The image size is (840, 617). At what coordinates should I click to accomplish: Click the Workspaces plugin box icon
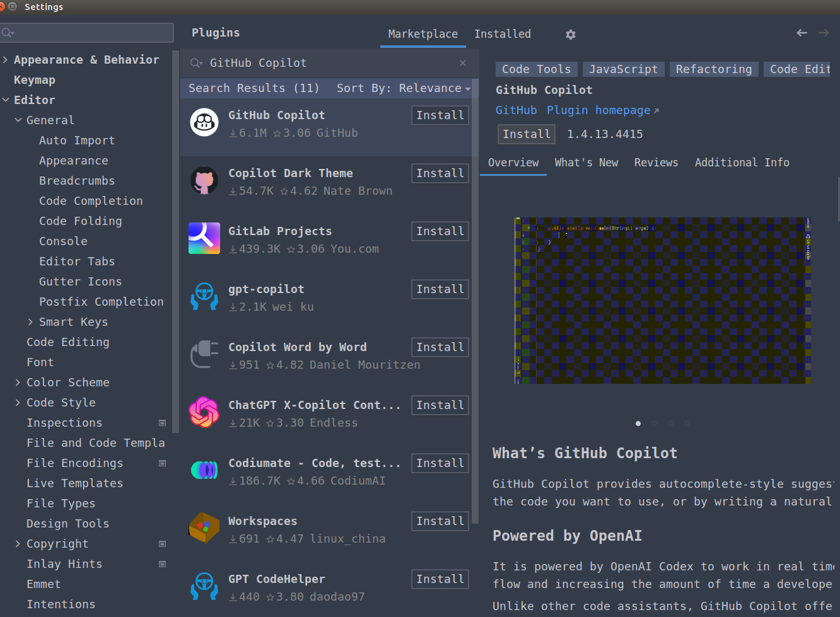(204, 528)
